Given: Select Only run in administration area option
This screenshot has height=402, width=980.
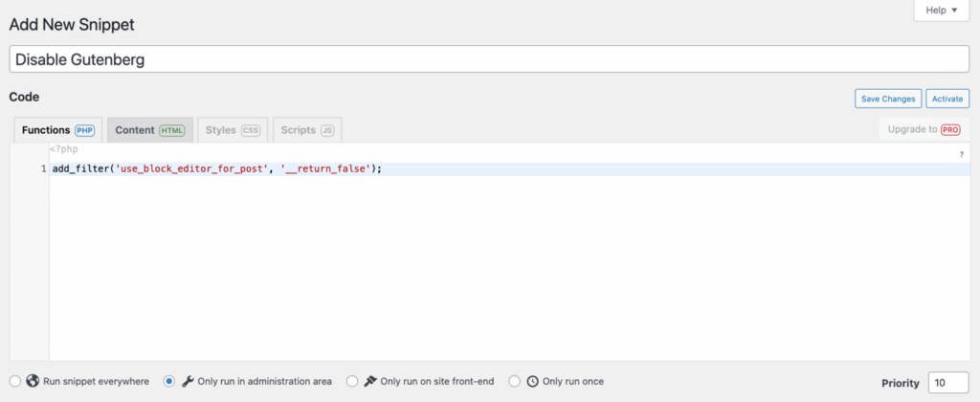Looking at the screenshot, I should (169, 381).
